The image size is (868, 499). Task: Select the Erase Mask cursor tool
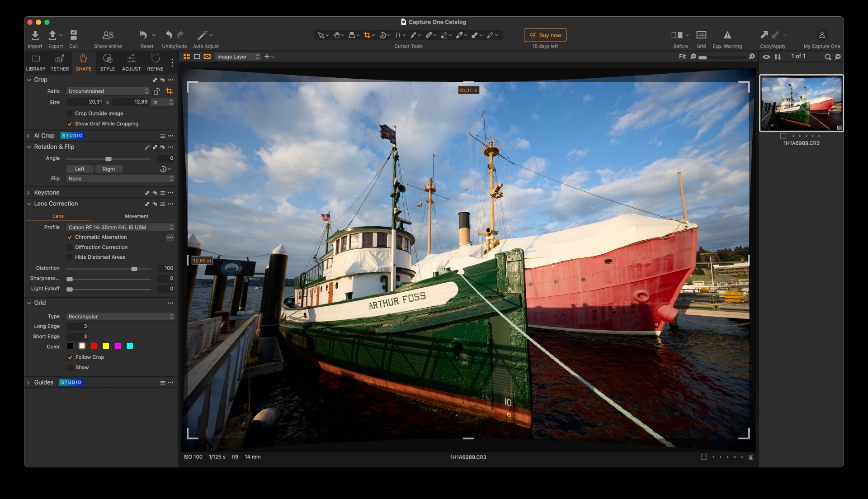pyautogui.click(x=444, y=35)
